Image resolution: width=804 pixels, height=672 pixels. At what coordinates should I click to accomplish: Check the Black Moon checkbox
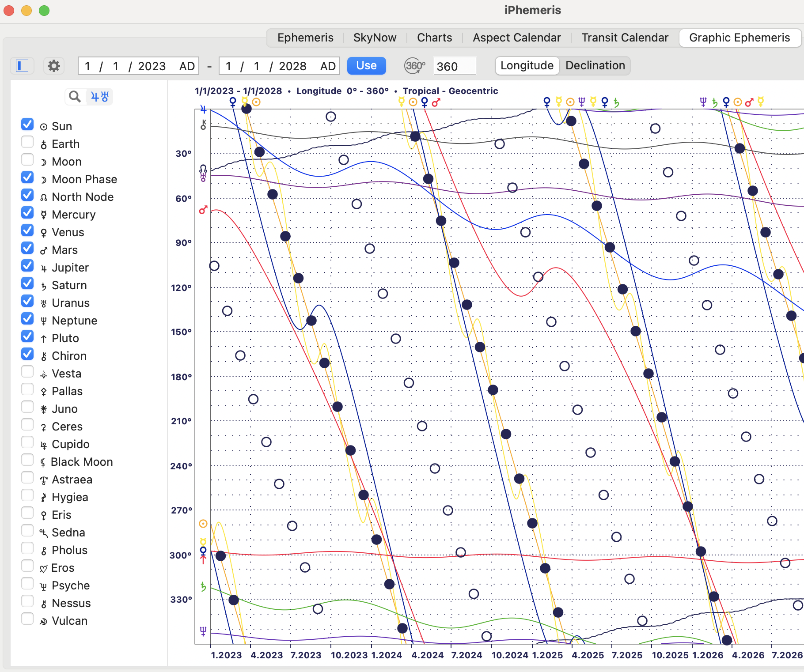pos(27,460)
